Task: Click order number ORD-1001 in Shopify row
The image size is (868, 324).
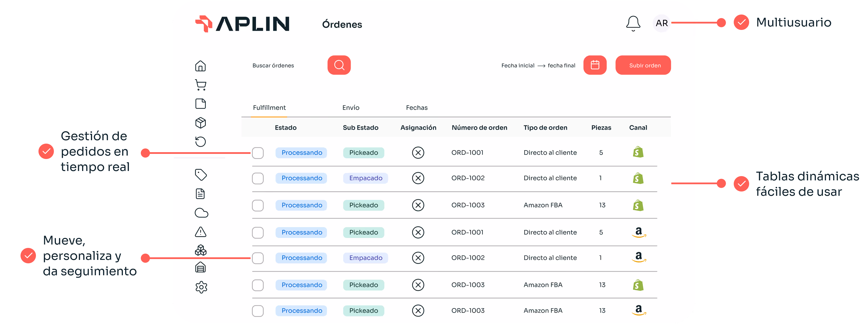Action: 467,152
